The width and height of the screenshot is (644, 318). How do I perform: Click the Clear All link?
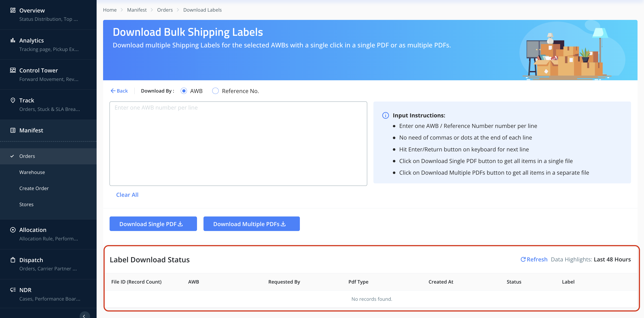(x=127, y=195)
